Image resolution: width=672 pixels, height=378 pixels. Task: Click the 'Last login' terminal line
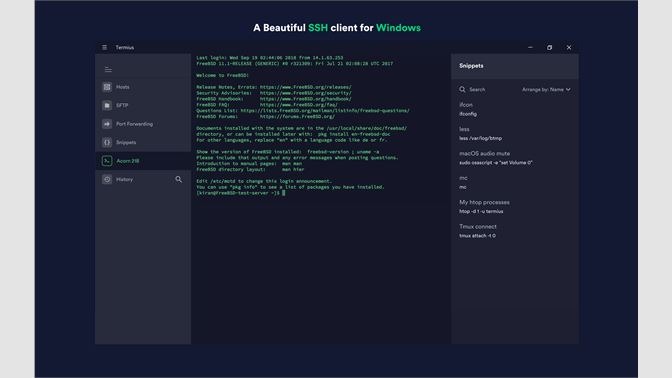click(x=270, y=58)
